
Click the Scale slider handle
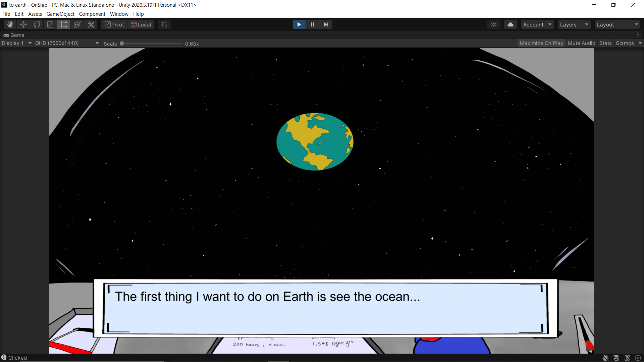tap(122, 44)
